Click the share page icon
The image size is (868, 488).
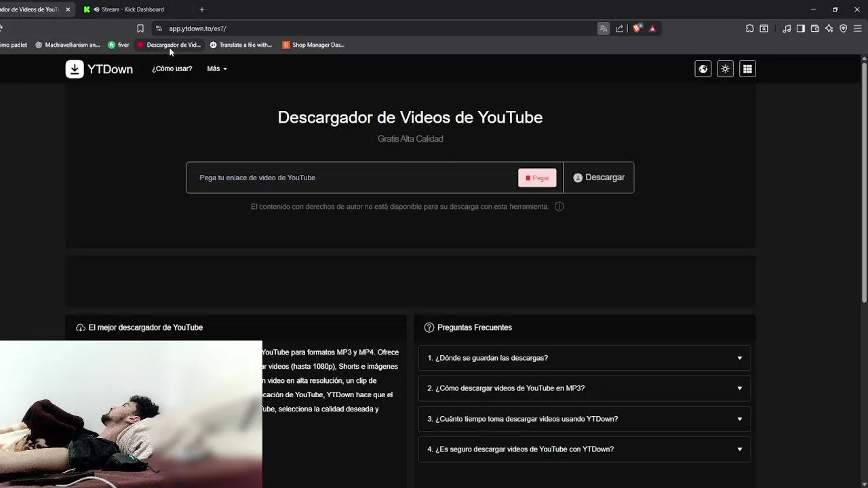pos(620,28)
